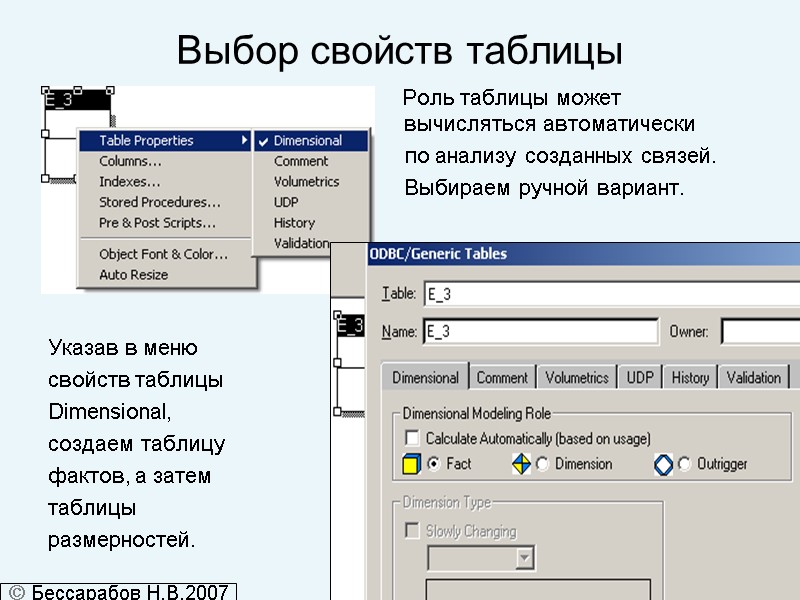Check Calculate Automatically (based on usage)
800x600 pixels.
[x=410, y=438]
